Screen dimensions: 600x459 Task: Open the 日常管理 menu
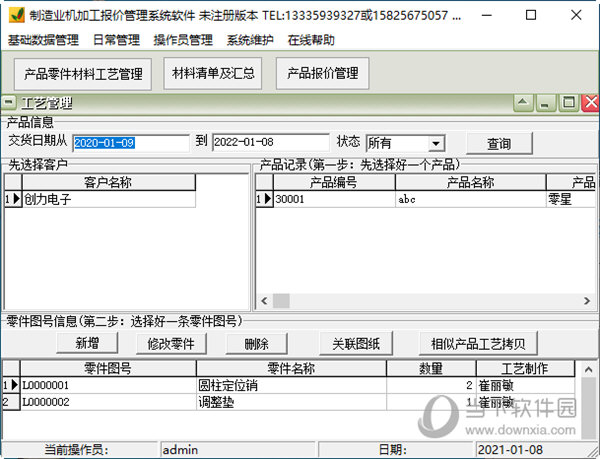tap(117, 40)
